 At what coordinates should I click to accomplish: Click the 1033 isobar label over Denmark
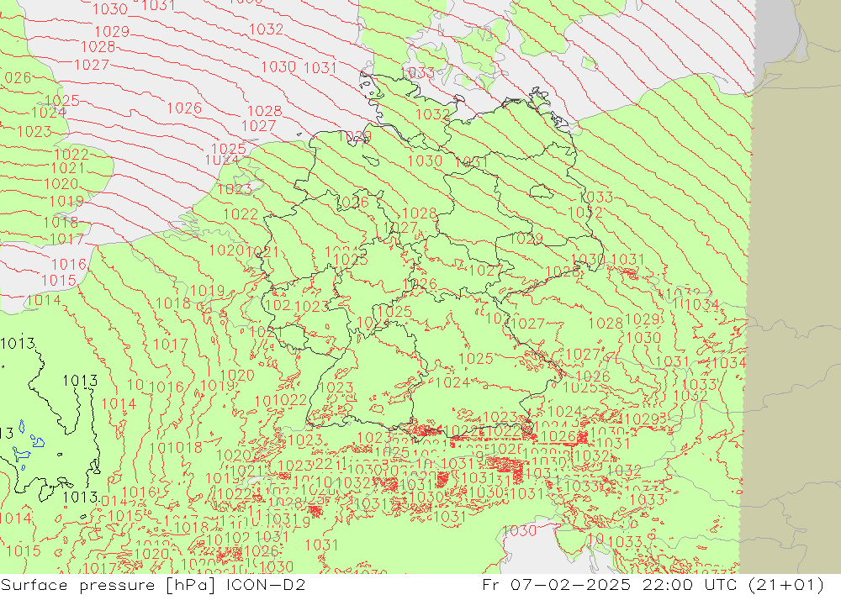click(417, 73)
